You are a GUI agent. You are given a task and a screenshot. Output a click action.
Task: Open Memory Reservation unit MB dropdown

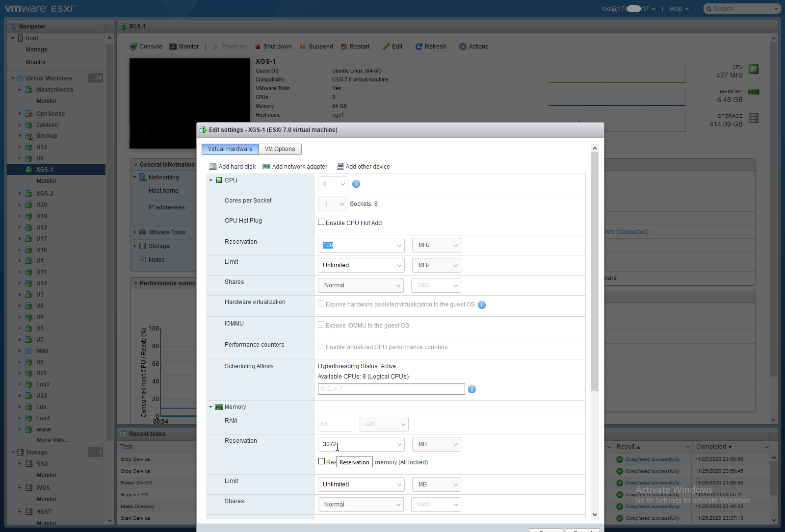point(437,444)
